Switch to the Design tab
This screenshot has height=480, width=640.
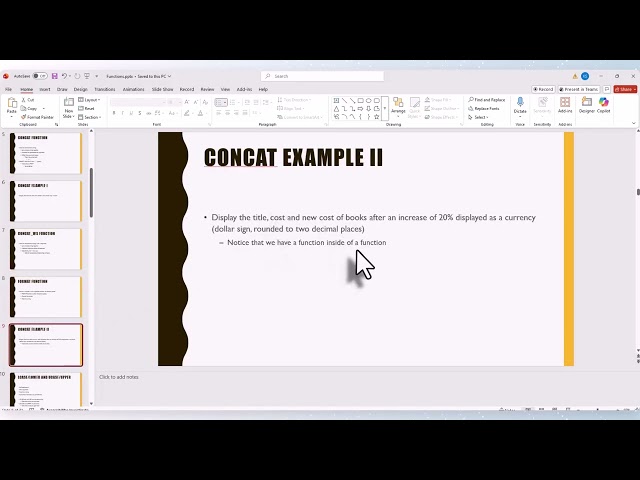point(80,89)
